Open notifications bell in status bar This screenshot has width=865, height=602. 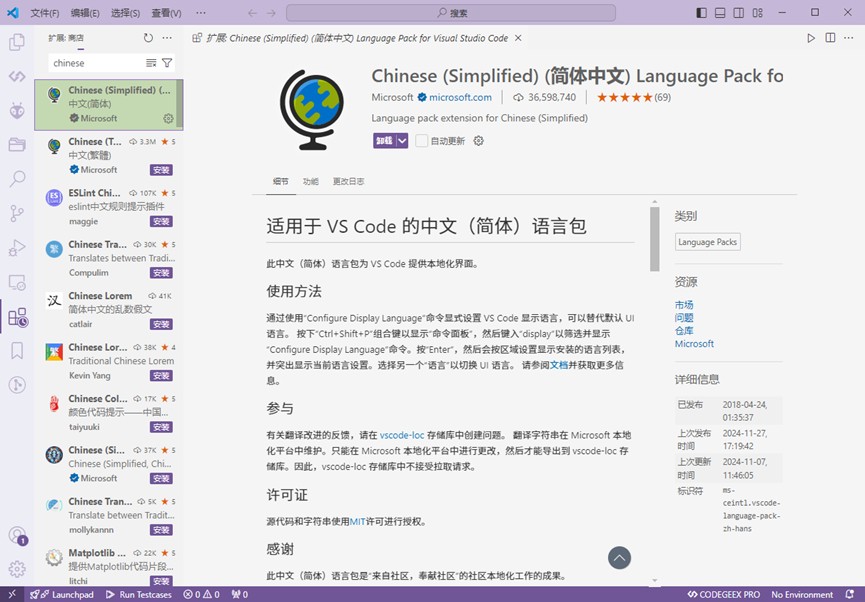point(850,594)
